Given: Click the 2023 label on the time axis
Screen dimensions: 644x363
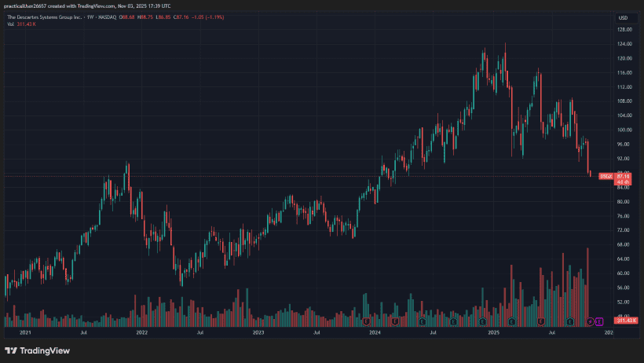Looking at the screenshot, I should [258, 333].
